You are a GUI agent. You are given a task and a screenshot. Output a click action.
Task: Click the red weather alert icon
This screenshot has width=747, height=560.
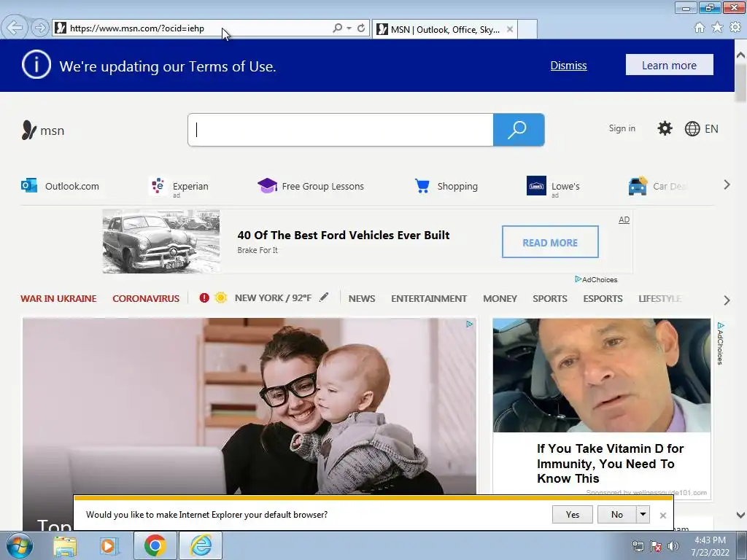click(204, 297)
